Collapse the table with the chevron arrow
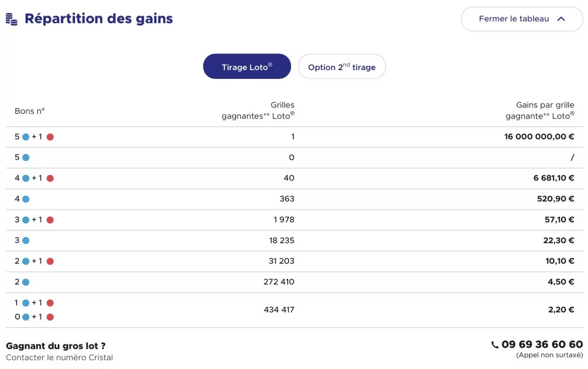This screenshot has width=588, height=369. tap(562, 19)
